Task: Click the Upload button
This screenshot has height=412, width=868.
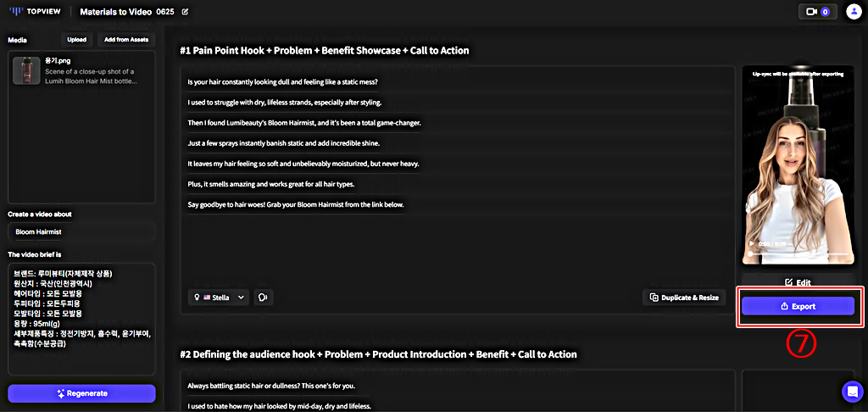Action: [x=76, y=40]
